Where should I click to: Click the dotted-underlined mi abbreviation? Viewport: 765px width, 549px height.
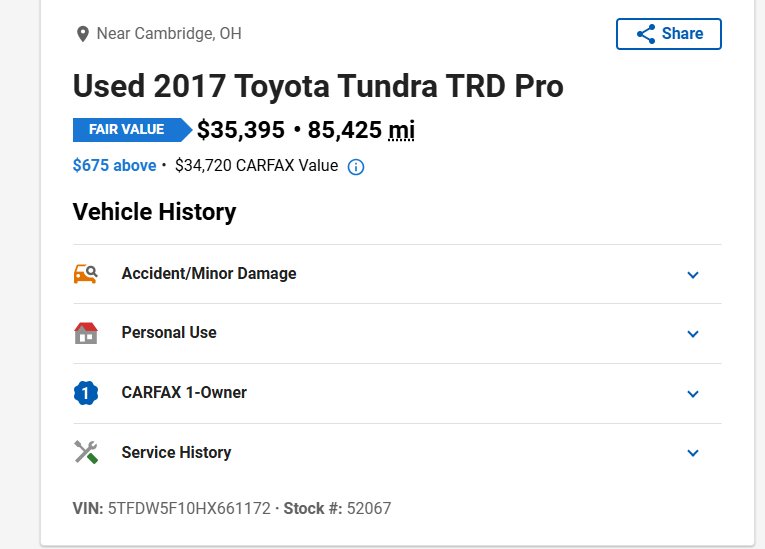[x=401, y=130]
